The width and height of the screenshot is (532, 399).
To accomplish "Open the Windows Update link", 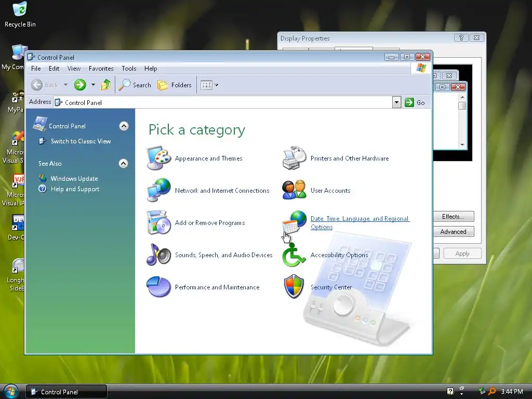I will pos(74,179).
